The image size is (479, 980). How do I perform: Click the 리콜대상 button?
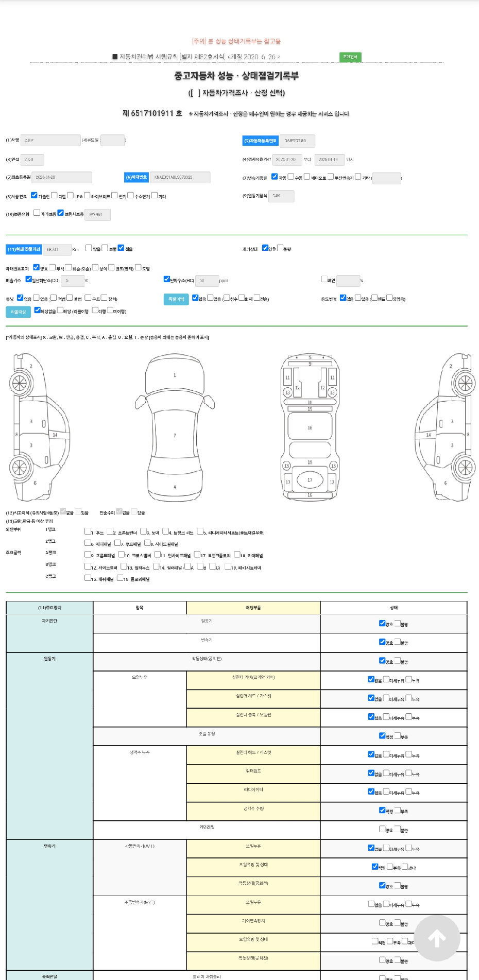19,312
